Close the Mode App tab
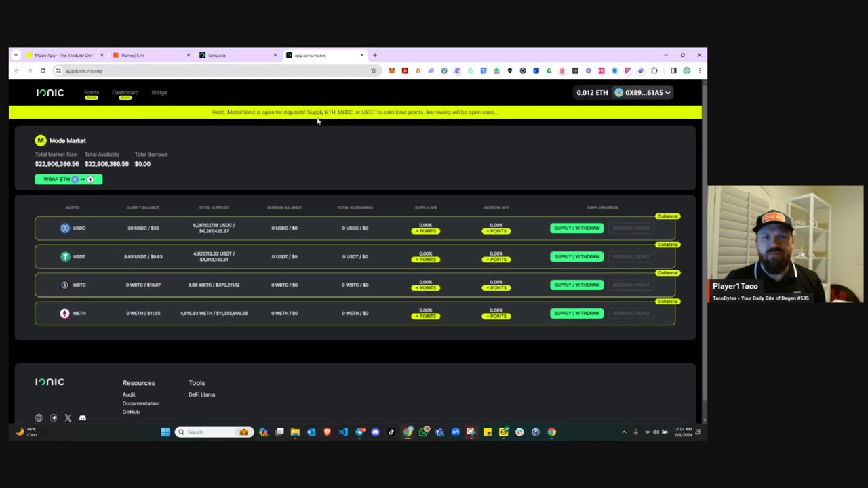 (x=102, y=55)
